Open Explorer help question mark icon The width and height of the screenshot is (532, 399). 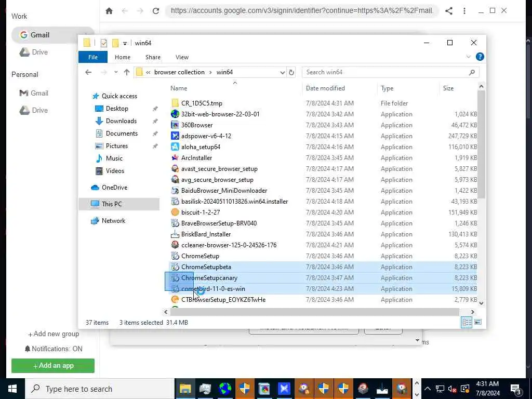[480, 57]
